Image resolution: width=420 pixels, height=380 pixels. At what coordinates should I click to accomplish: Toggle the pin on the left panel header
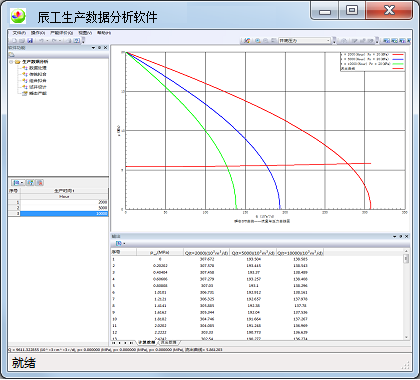[x=99, y=48]
